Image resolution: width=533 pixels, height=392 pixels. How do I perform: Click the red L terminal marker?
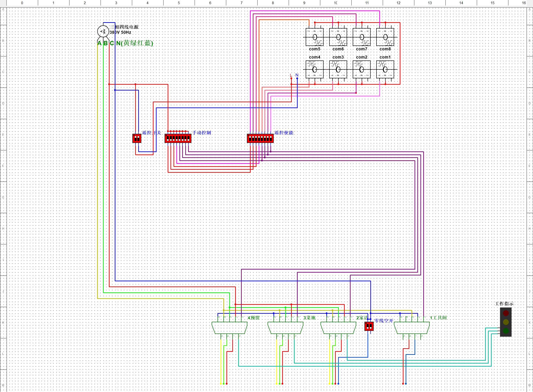pyautogui.click(x=291, y=75)
